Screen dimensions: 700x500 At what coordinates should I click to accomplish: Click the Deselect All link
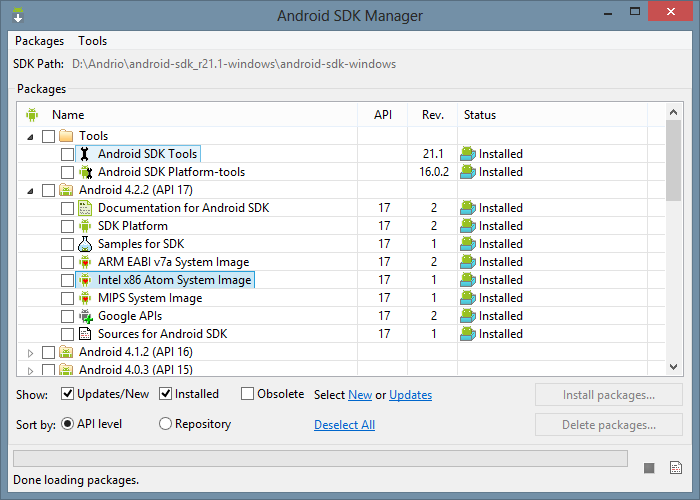pos(344,425)
